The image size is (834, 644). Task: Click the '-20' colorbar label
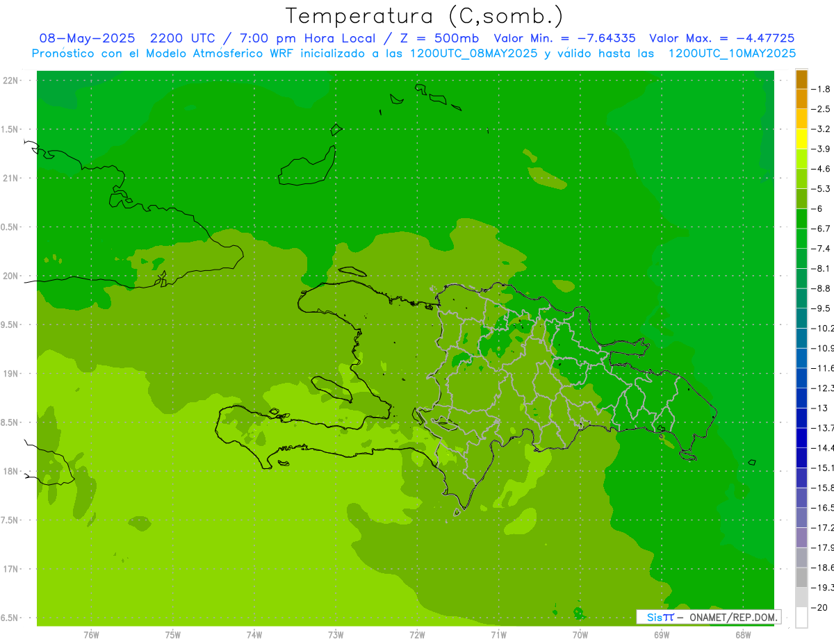820,607
